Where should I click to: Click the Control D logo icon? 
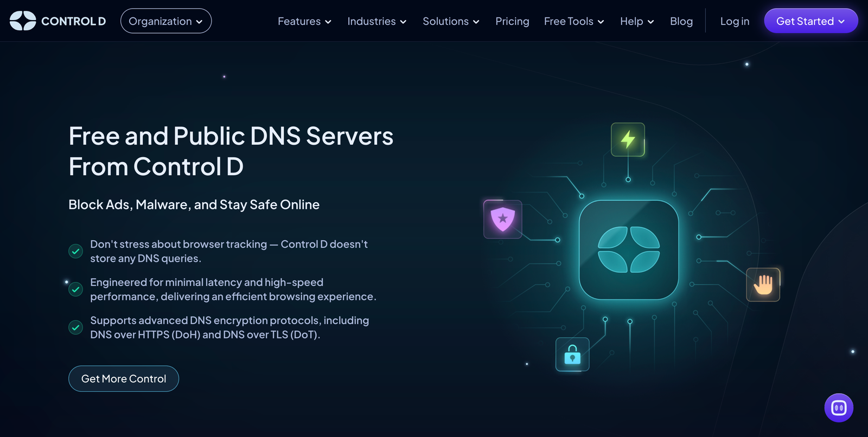click(23, 21)
